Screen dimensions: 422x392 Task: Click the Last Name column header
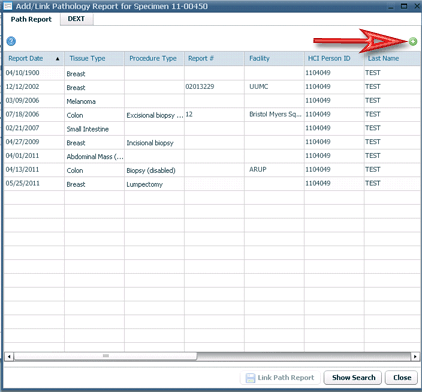pyautogui.click(x=392, y=59)
